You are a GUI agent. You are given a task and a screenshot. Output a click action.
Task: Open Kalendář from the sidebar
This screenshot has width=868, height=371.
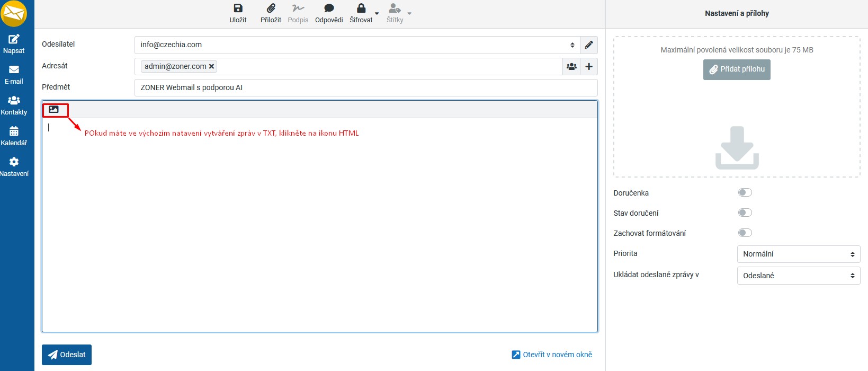(x=14, y=136)
